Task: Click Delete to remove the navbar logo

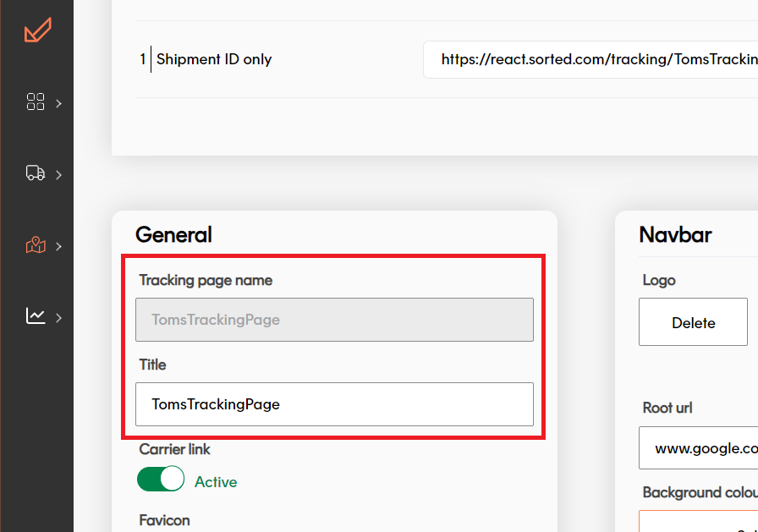Action: [x=693, y=322]
